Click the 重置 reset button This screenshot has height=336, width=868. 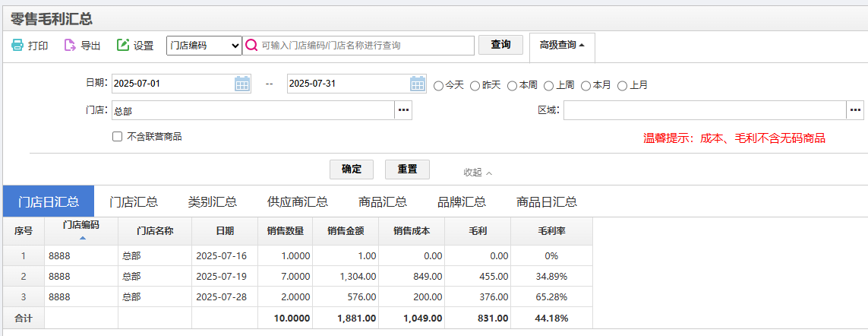pyautogui.click(x=408, y=170)
